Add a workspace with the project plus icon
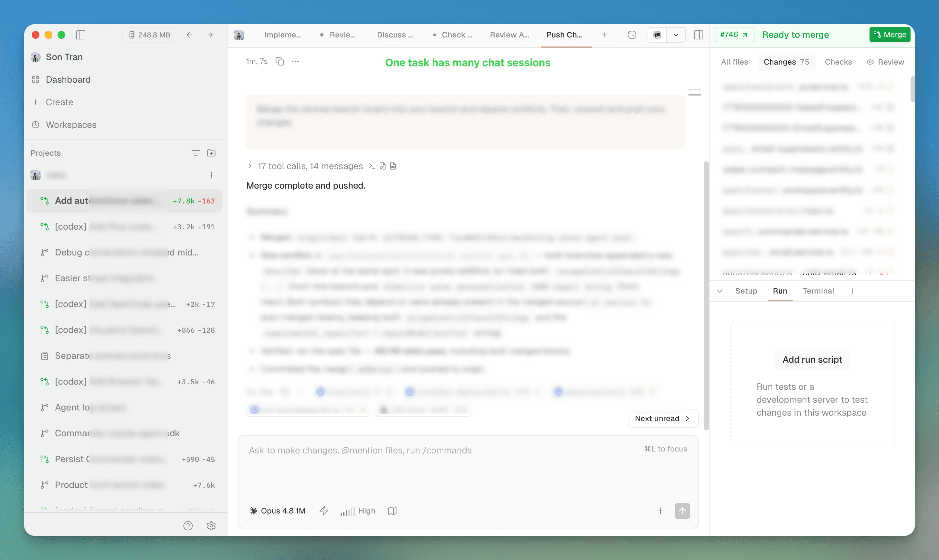The width and height of the screenshot is (939, 560). [211, 175]
